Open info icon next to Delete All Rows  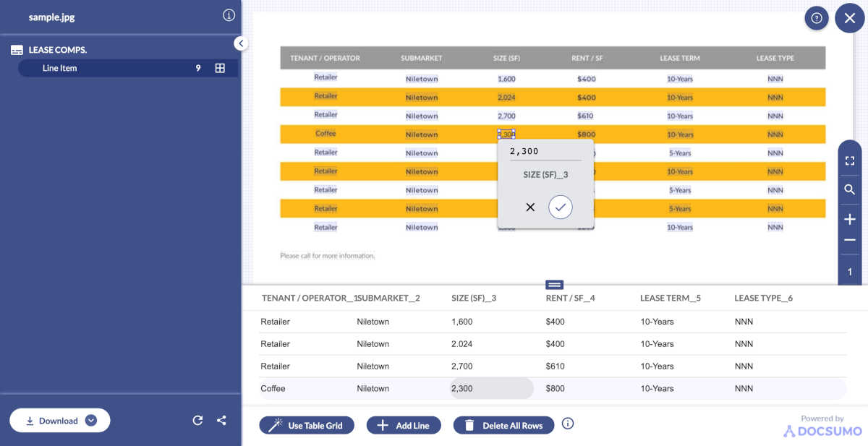[568, 424]
